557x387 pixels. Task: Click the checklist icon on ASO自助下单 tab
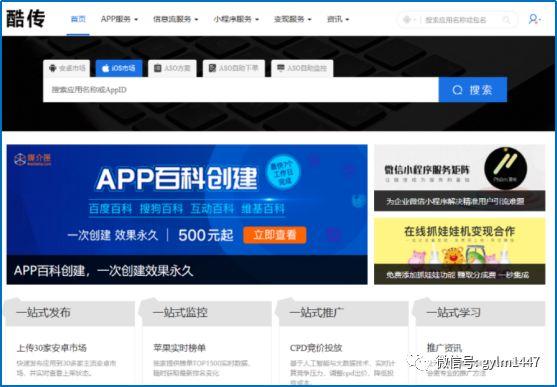tap(212, 68)
